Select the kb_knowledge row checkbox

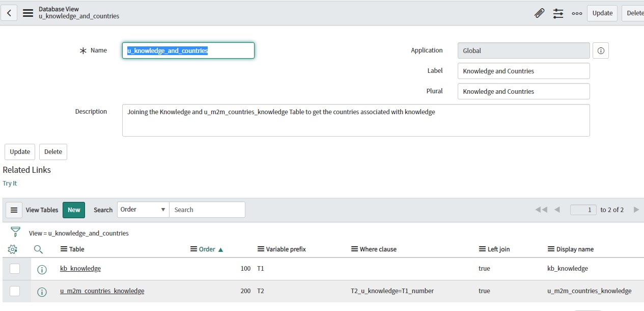(15, 268)
